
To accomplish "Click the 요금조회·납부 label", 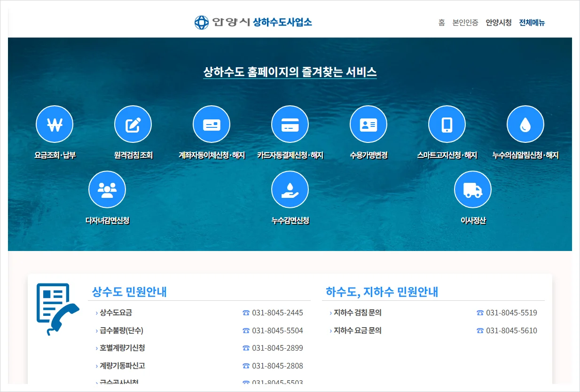I will pyautogui.click(x=55, y=155).
